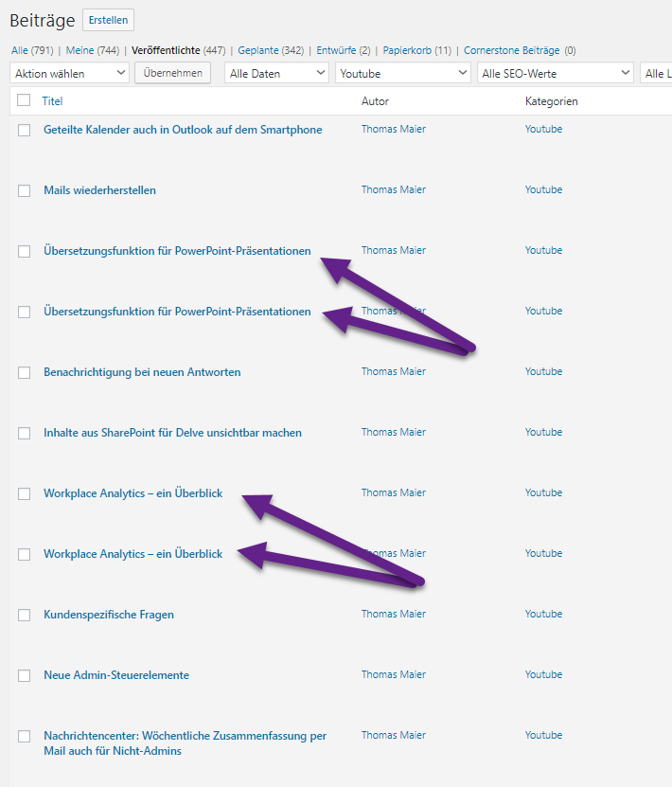Sort by the Titel column header
This screenshot has height=787, width=672.
point(52,101)
